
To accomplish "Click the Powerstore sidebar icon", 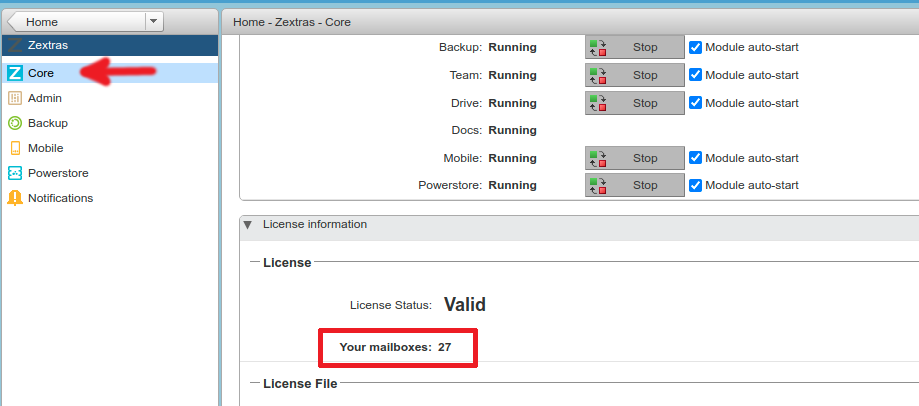I will [15, 173].
